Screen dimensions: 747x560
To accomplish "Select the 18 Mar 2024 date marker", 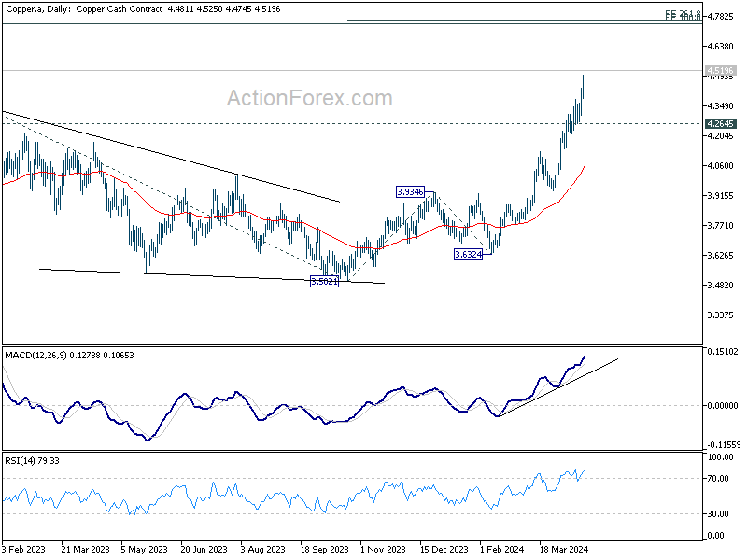I will [x=564, y=549].
